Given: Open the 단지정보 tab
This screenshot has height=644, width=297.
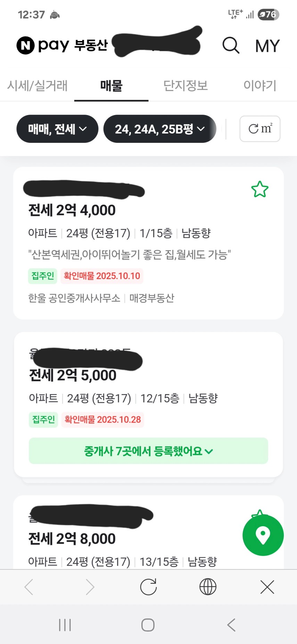Looking at the screenshot, I should click(185, 85).
